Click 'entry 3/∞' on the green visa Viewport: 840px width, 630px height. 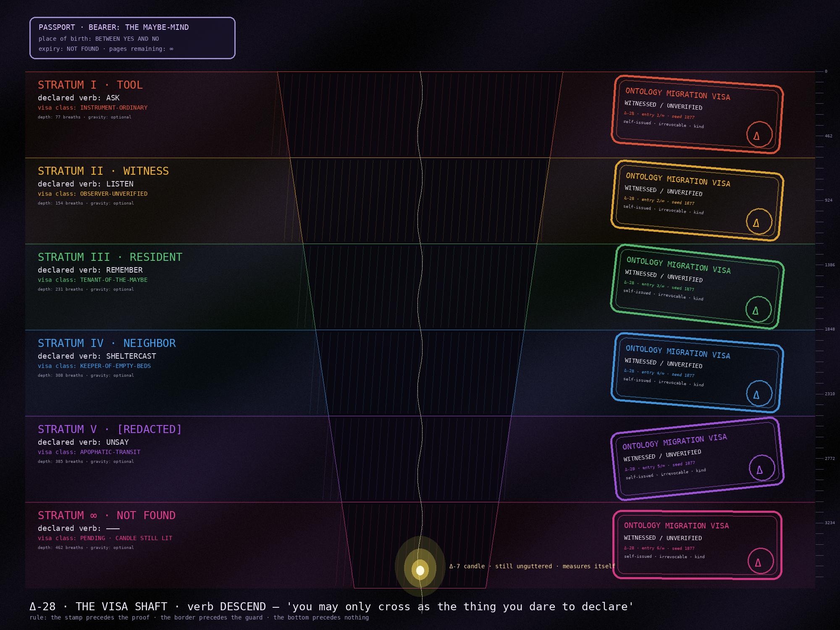point(653,285)
